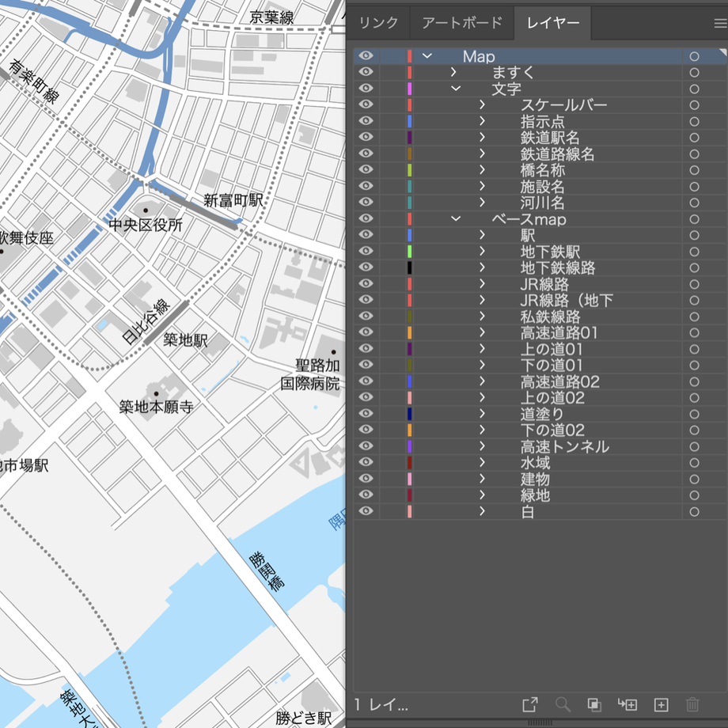The height and width of the screenshot is (728, 728).
Task: Toggle visibility of the 水域 layer
Action: pos(366,462)
